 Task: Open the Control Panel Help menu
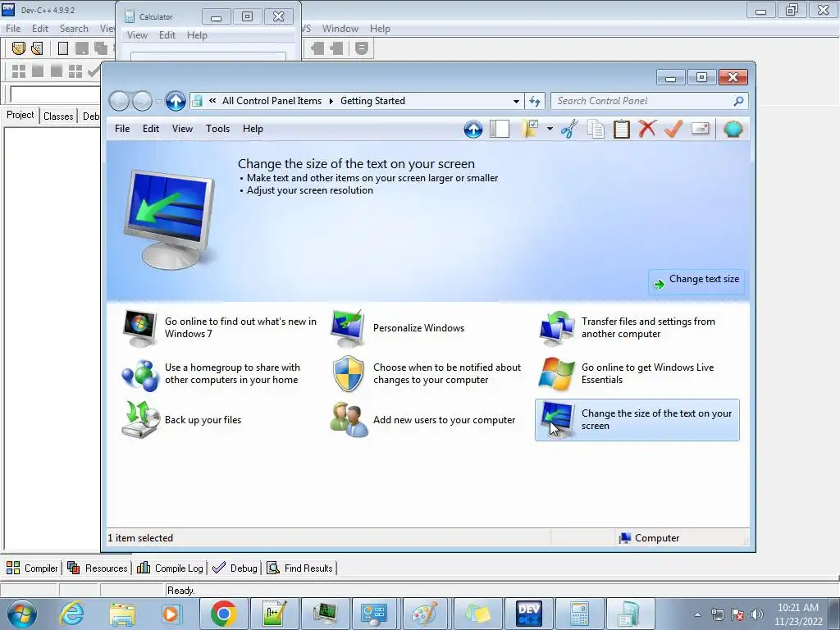point(253,129)
